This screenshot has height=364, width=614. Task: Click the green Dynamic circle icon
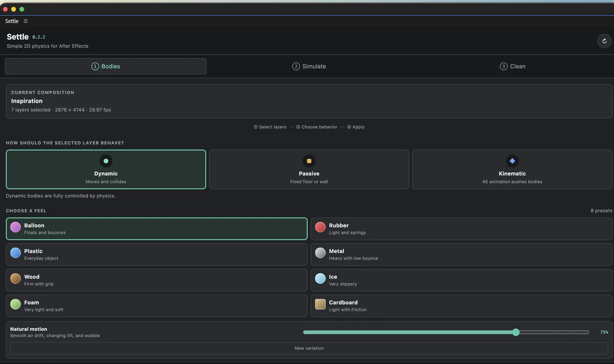(106, 161)
